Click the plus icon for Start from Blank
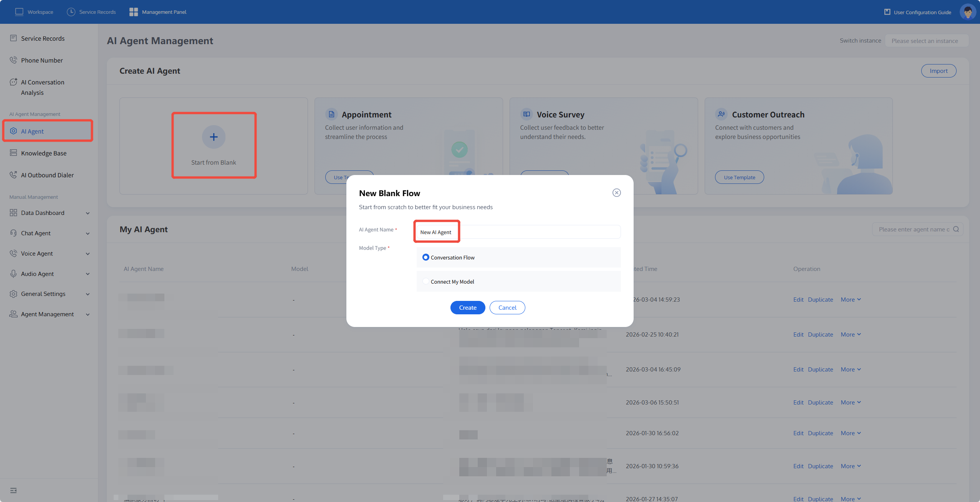980x502 pixels. click(214, 137)
